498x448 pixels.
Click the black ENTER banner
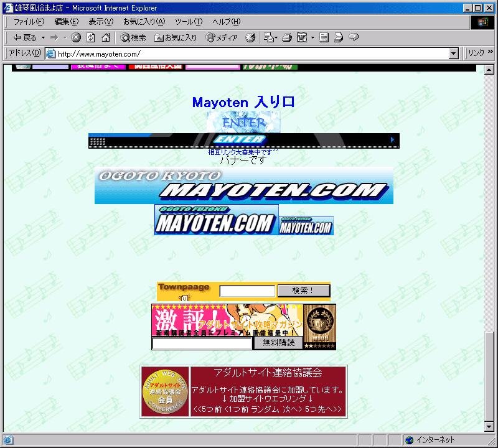click(244, 141)
